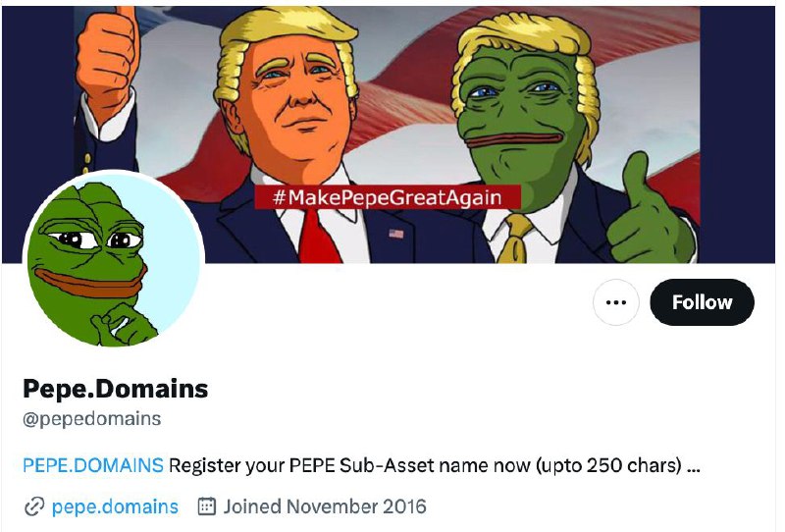Image resolution: width=785 pixels, height=532 pixels.
Task: Click the Joined November 2016 text
Action: pos(325,506)
